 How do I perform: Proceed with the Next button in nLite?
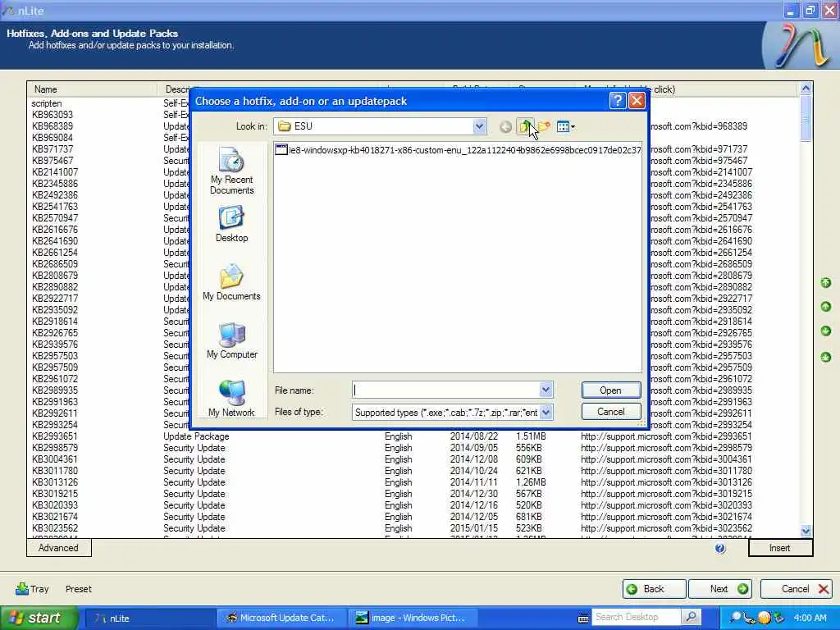[x=720, y=589]
